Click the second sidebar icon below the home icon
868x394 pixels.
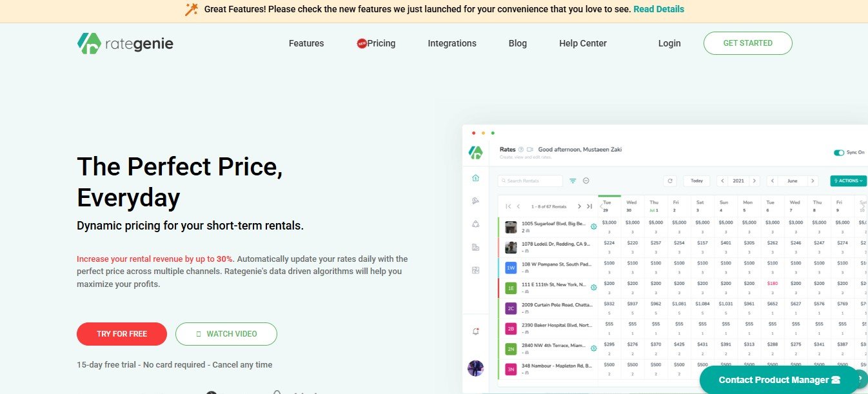pyautogui.click(x=475, y=201)
